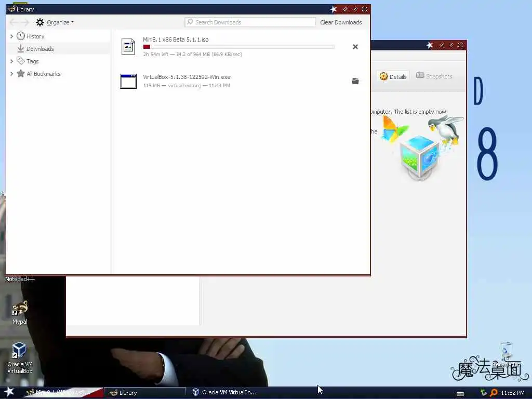
Task: Click the Library window title icon
Action: coord(11,9)
